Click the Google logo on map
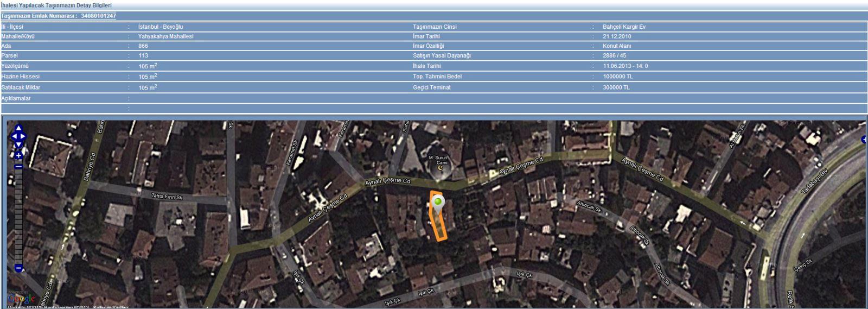Viewport: 868px width, 309px height. 21,299
